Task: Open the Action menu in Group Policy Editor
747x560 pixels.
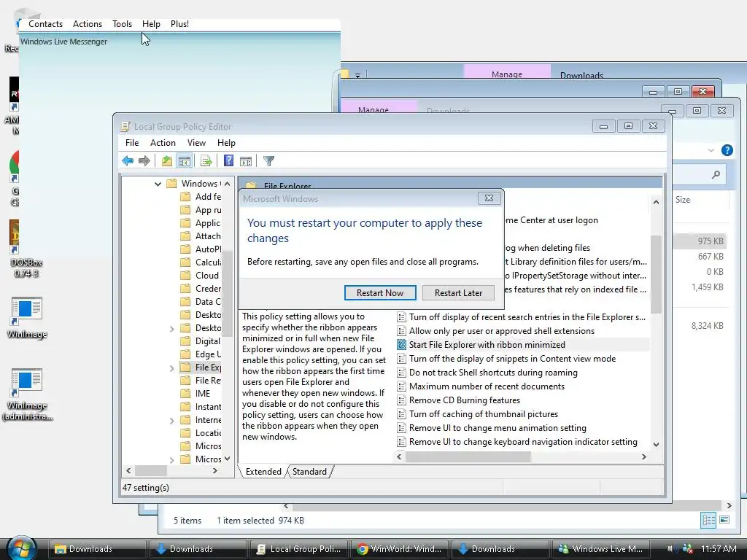Action: (163, 143)
